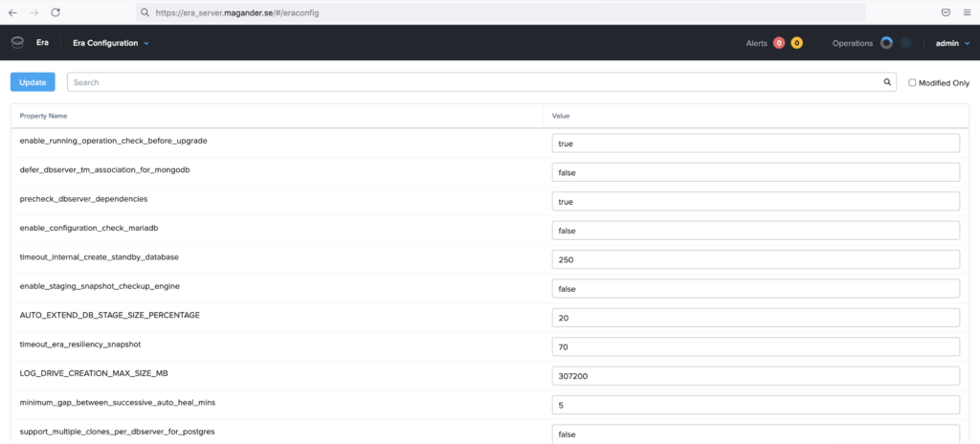This screenshot has width=980, height=444.
Task: Select property name timeout_internal_create_standby_database
Action: coord(100,257)
